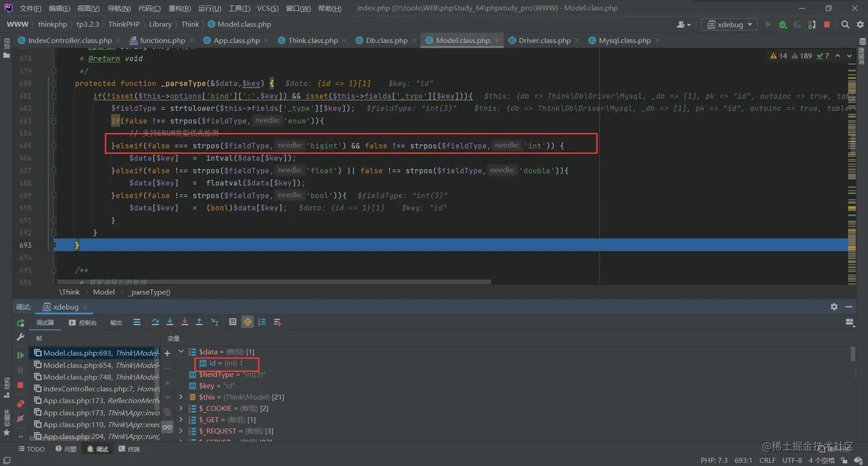This screenshot has width=868, height=466.
Task: Click New Watch plus icon
Action: 167,353
